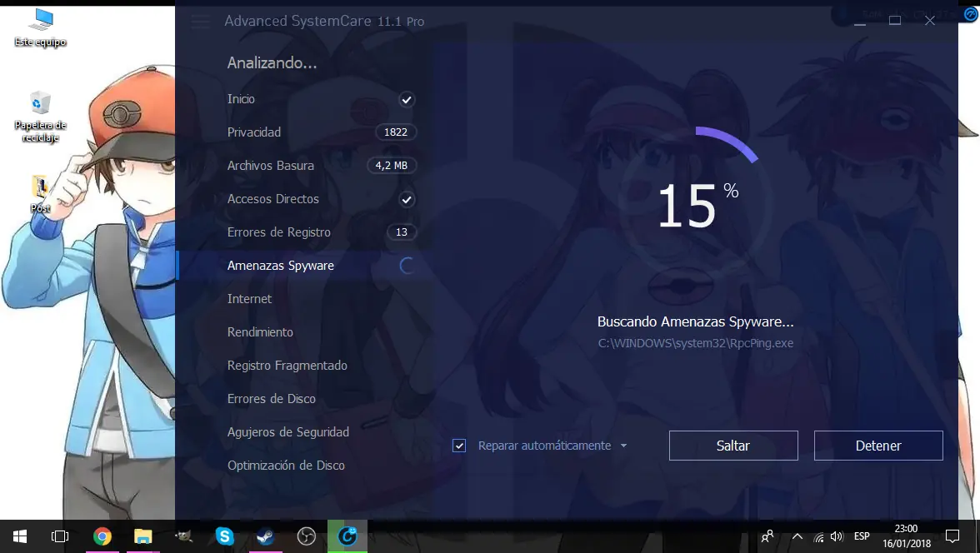Screen dimensions: 980x553
Task: Click the Accesos Directos checkmark icon
Action: [407, 199]
